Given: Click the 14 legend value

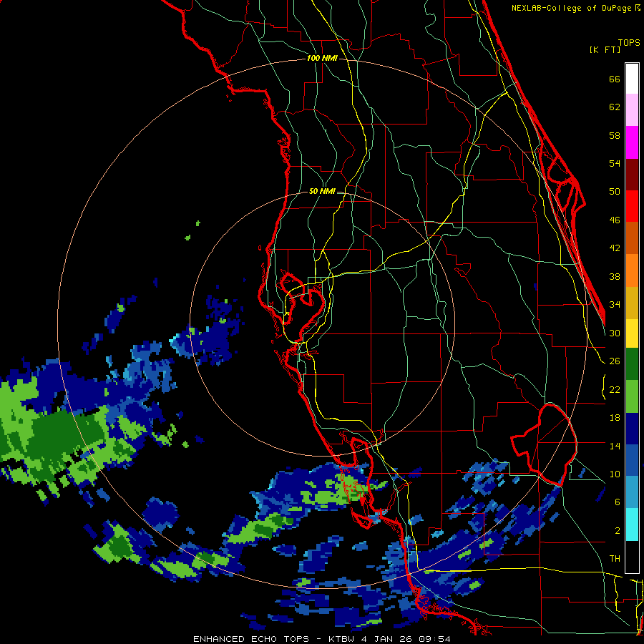Looking at the screenshot, I should click(615, 446).
